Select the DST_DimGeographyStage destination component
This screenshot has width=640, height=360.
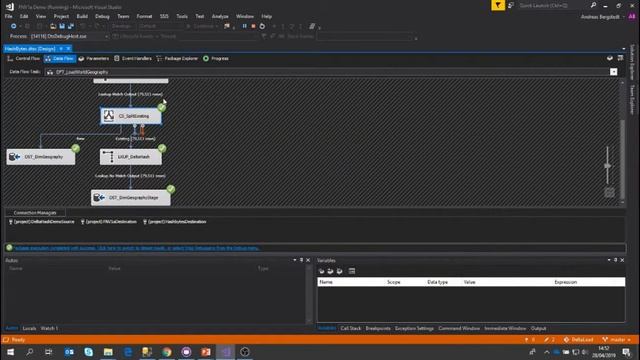[131, 198]
